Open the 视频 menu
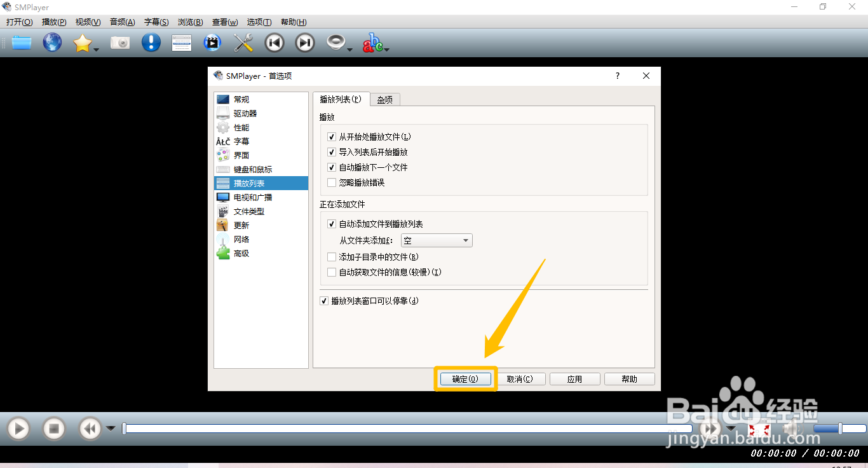The height and width of the screenshot is (468, 868). tap(87, 22)
